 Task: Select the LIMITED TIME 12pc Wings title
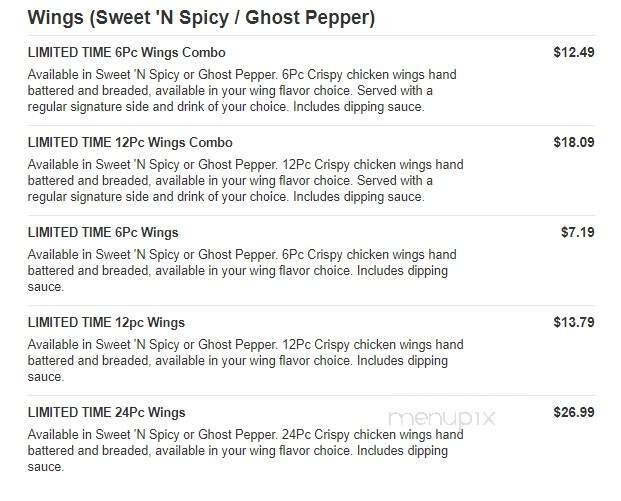[x=106, y=322]
